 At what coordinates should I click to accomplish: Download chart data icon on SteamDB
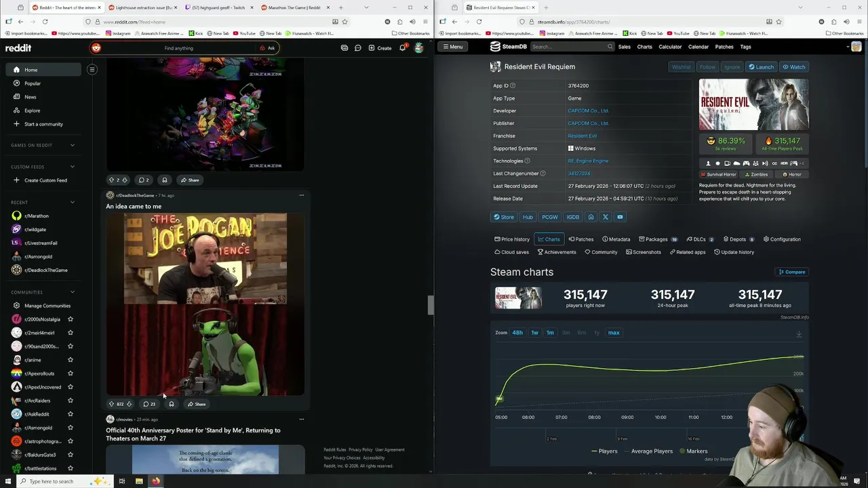coord(799,333)
